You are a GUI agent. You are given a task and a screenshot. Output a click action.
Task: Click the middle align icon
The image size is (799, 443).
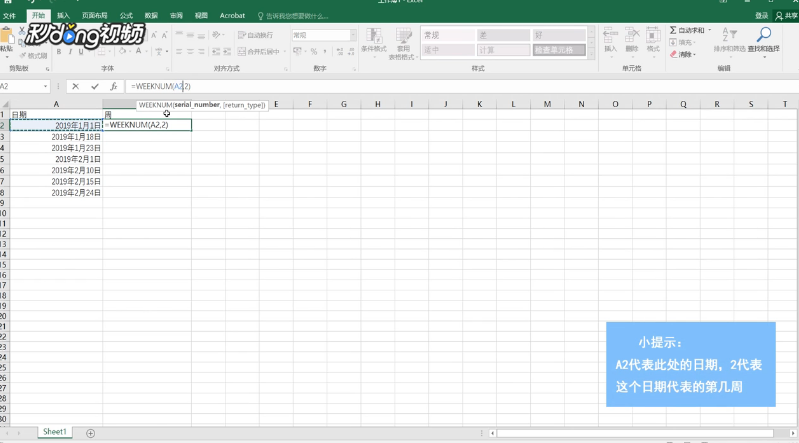click(x=190, y=35)
